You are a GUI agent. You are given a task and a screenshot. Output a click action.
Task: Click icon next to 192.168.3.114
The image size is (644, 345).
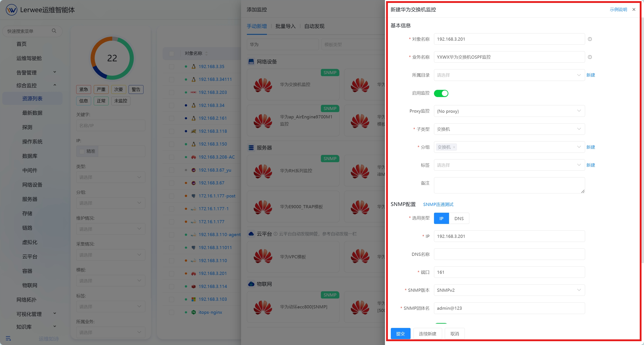(x=194, y=286)
